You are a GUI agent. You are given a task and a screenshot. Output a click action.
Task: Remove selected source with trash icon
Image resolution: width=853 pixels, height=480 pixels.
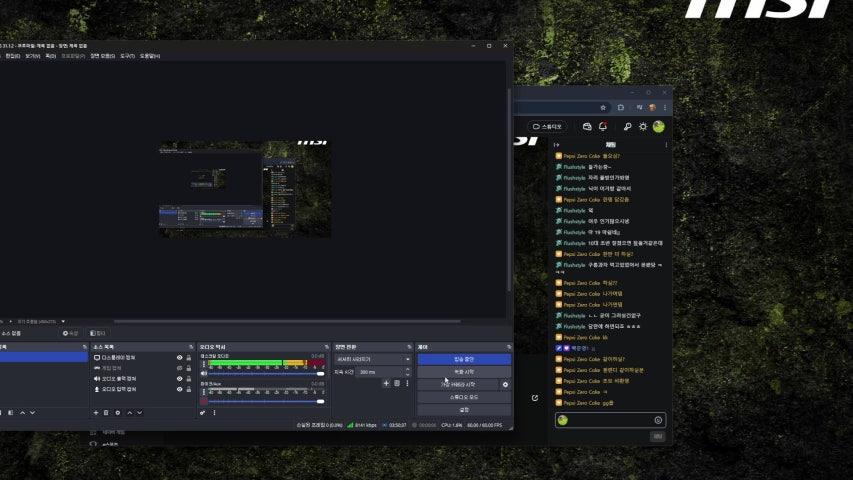[x=106, y=413]
